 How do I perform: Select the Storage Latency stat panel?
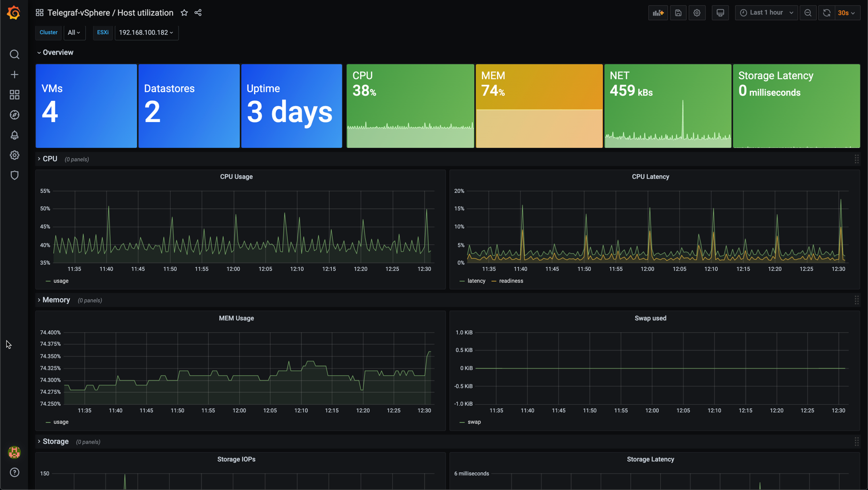[797, 106]
